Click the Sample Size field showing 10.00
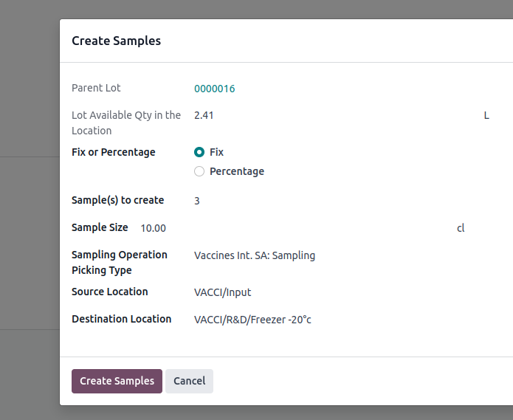This screenshot has width=513, height=420. (295, 229)
